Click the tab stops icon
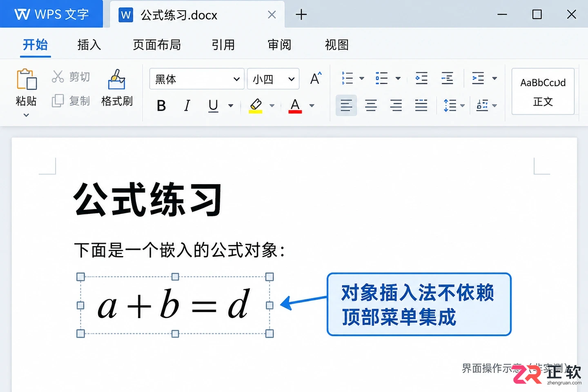Image resolution: width=588 pixels, height=392 pixels. 482,106
